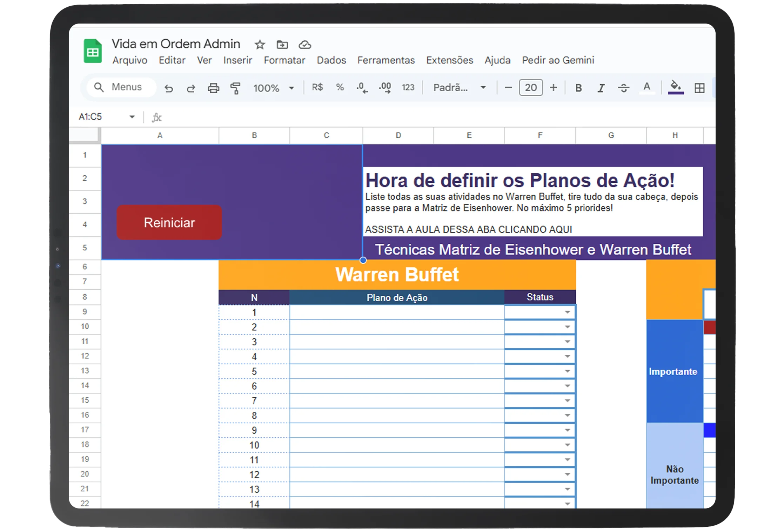Open the Extensões menu
The width and height of the screenshot is (784, 532).
[449, 60]
